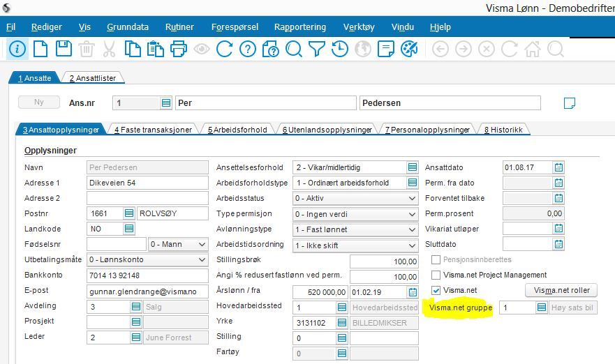Viewport: 615px width, 364px height.
Task: Click the E-post input field
Action: coord(147,291)
